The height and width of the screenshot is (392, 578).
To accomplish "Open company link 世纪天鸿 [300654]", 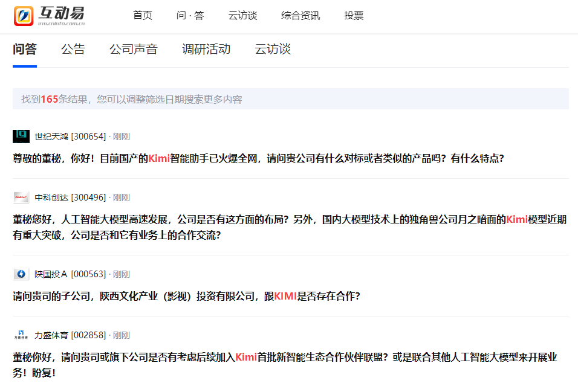I will pyautogui.click(x=70, y=137).
